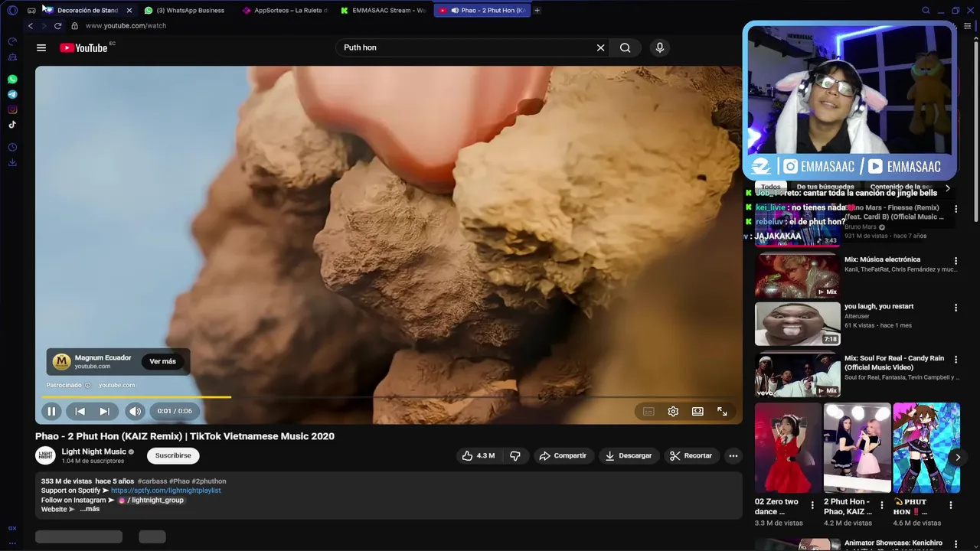
Task: Clear the search box with the X
Action: (x=600, y=47)
